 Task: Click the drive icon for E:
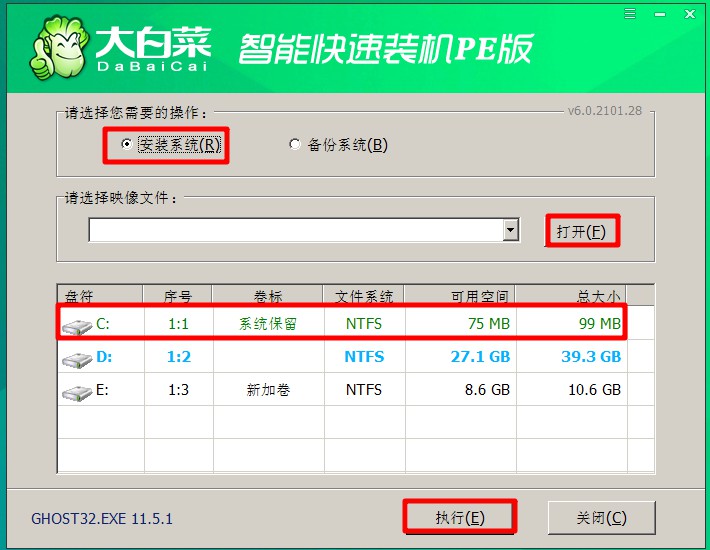[77, 393]
